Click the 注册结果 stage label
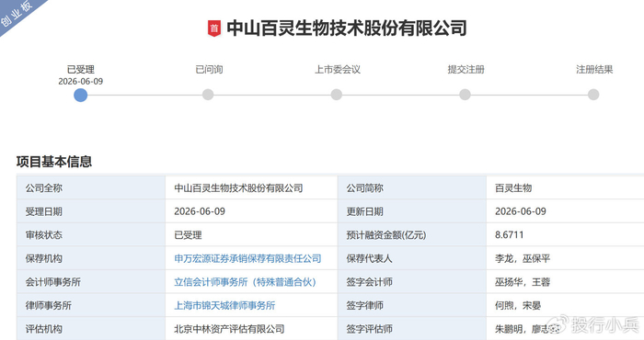The image size is (644, 340). (594, 69)
